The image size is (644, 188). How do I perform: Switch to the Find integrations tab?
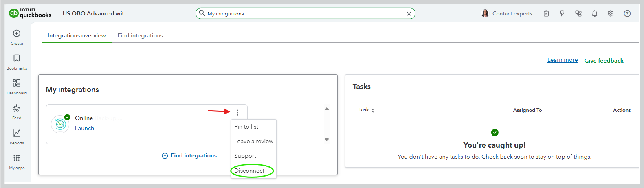pos(140,35)
